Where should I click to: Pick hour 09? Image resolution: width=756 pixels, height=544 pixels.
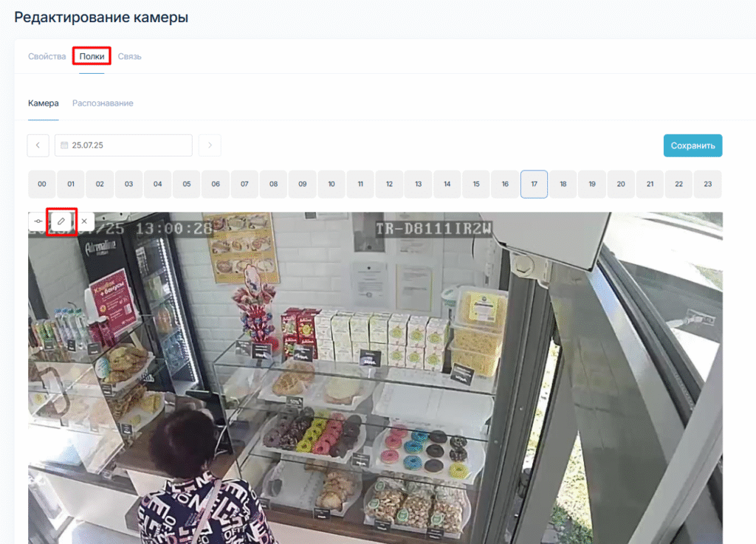[302, 184]
